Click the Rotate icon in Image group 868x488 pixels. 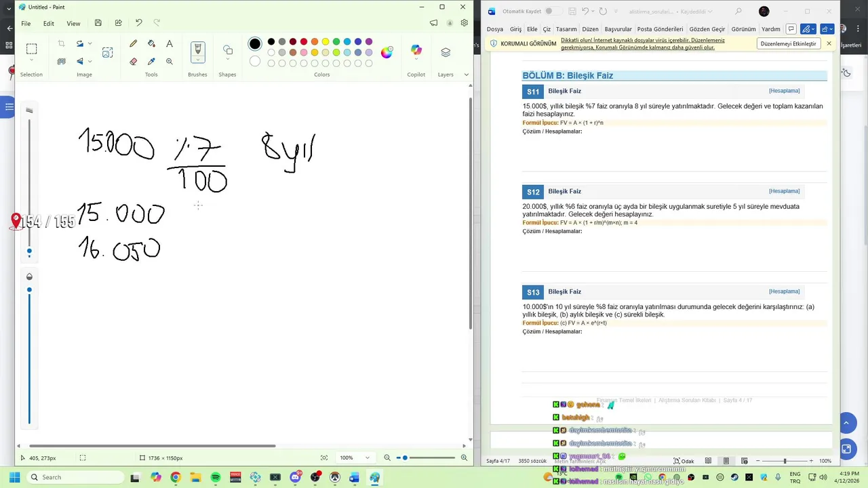coord(80,43)
